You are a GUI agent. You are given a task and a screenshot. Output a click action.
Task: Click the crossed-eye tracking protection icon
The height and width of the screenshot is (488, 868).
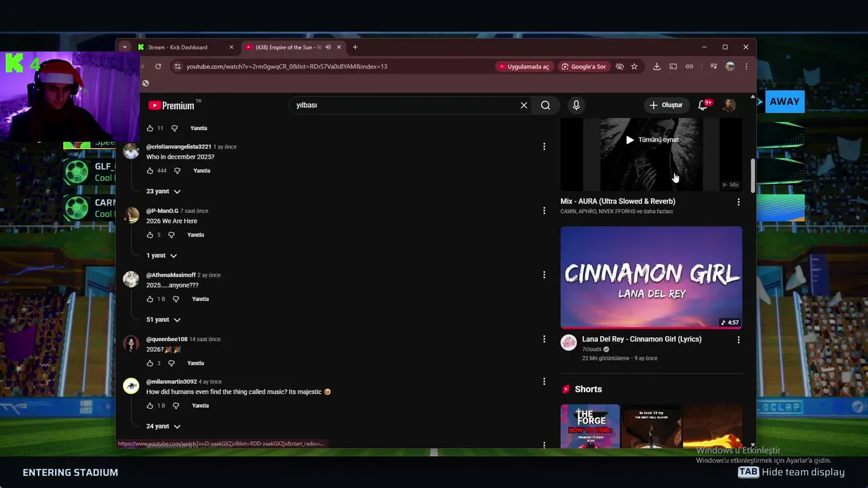[619, 66]
